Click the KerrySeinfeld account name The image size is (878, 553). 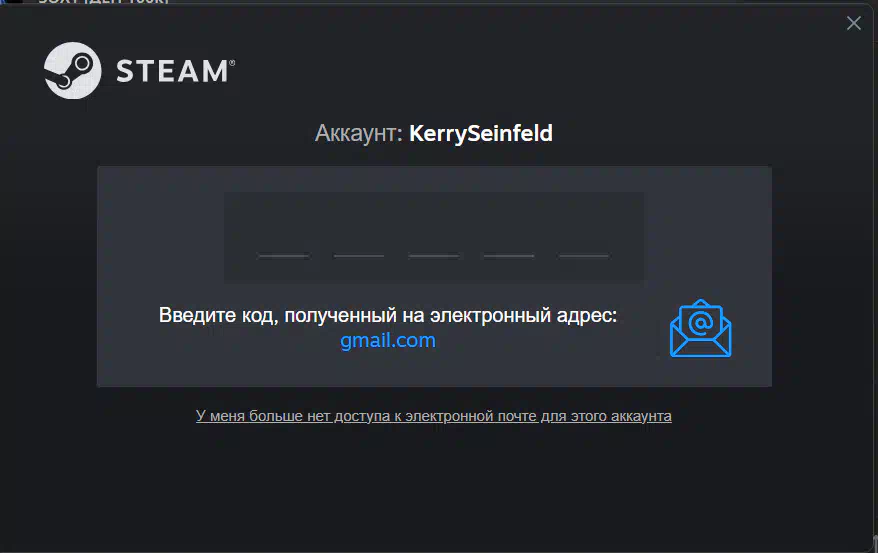[481, 134]
